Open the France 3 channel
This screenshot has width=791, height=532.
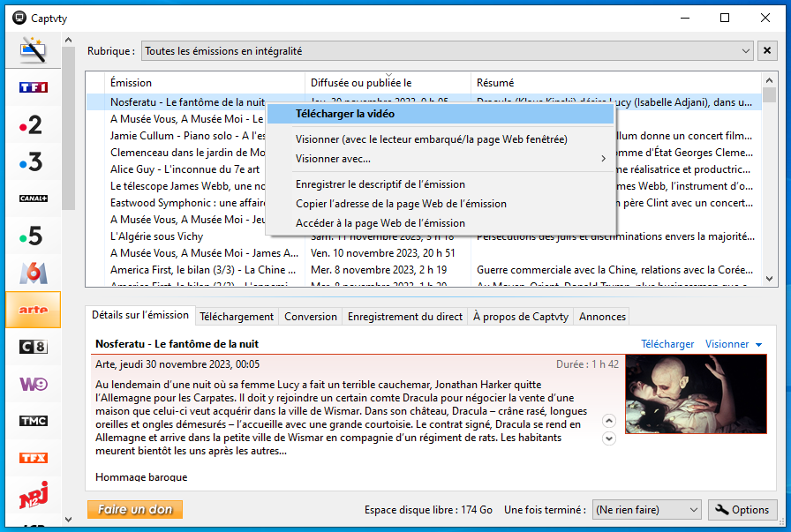click(x=33, y=161)
